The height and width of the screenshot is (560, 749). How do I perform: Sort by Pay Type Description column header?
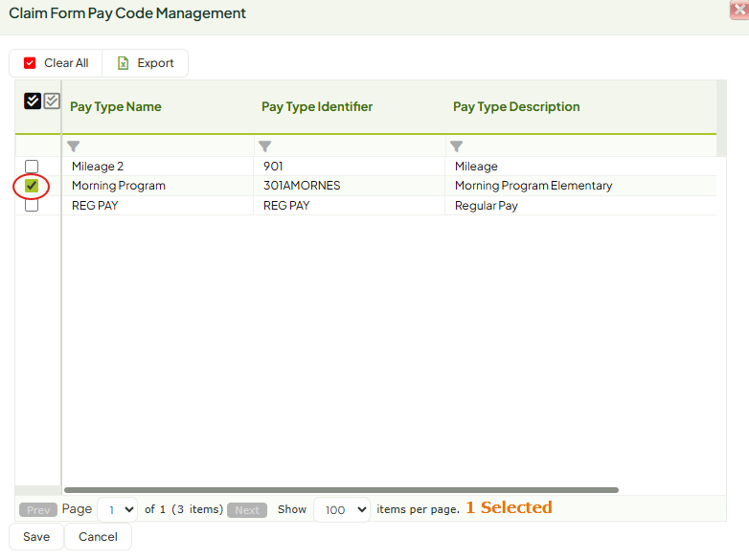[x=516, y=106]
